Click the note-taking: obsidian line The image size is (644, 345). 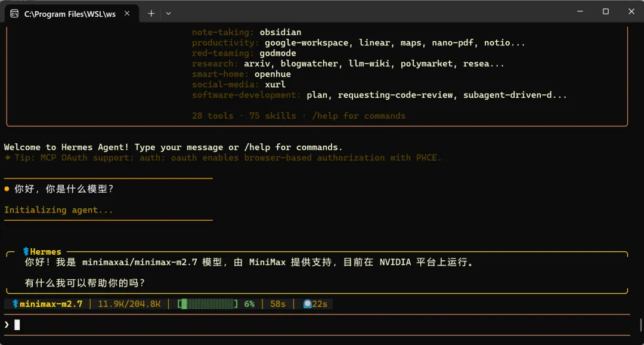pyautogui.click(x=246, y=32)
